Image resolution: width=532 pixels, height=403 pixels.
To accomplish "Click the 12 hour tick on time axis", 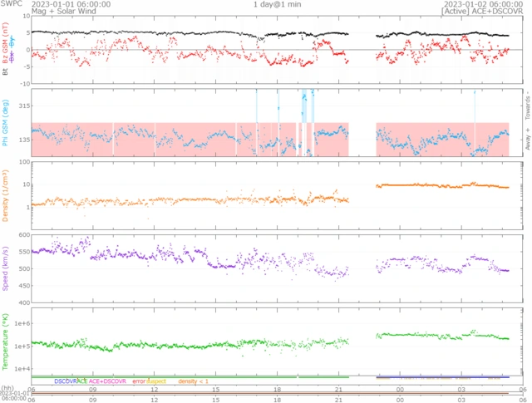I will 155,389.
